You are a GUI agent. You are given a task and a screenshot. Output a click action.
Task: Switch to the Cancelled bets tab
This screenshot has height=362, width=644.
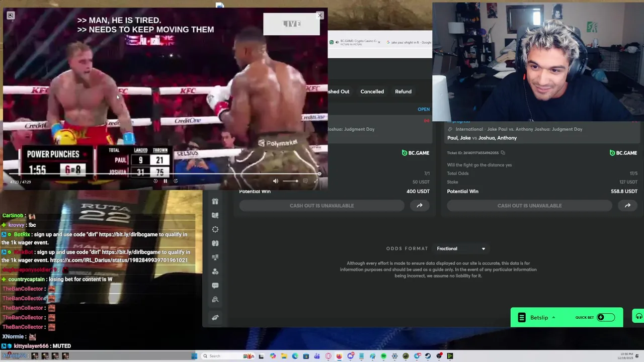(372, 92)
